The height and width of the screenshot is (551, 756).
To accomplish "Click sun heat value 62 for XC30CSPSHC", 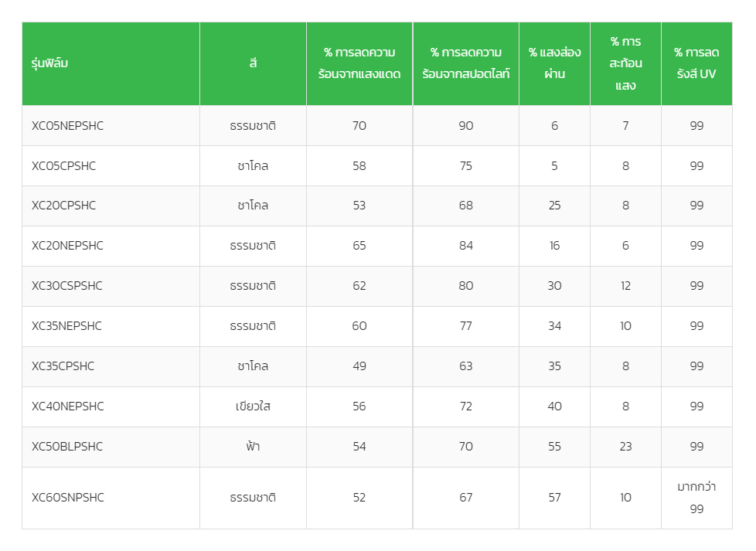I will 359,286.
